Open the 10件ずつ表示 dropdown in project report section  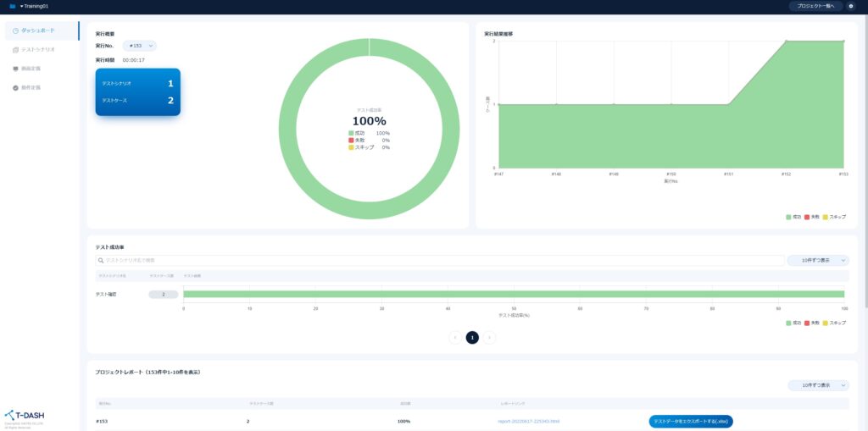(x=818, y=385)
